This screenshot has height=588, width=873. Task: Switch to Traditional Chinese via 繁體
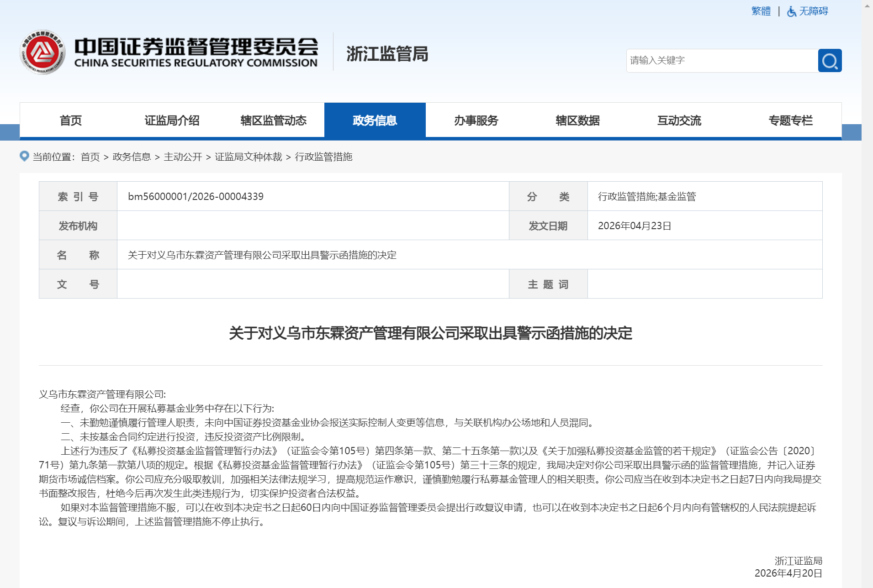[x=761, y=11]
